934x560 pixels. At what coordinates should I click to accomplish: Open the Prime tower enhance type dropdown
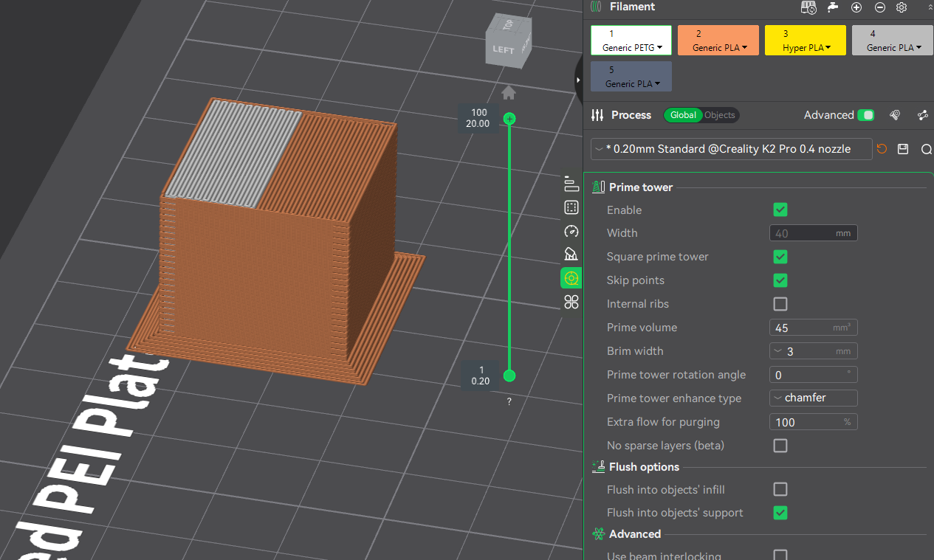(813, 398)
